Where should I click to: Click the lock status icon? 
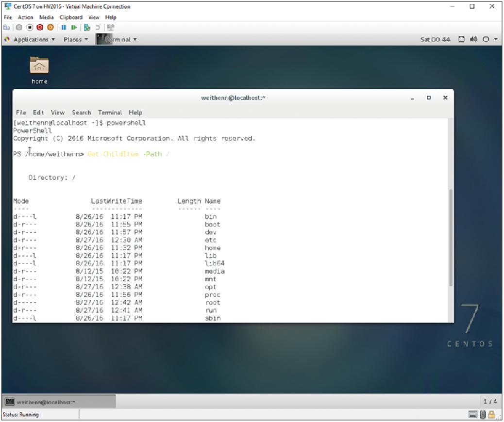click(x=491, y=415)
